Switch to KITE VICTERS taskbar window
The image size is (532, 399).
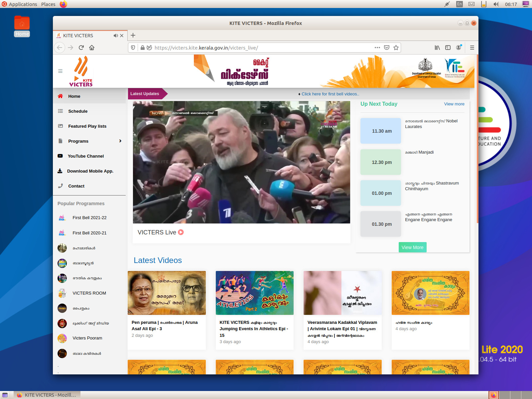[47, 395]
